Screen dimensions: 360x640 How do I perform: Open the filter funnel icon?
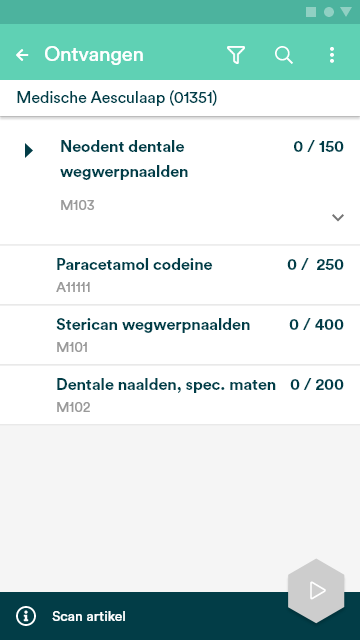(x=236, y=55)
